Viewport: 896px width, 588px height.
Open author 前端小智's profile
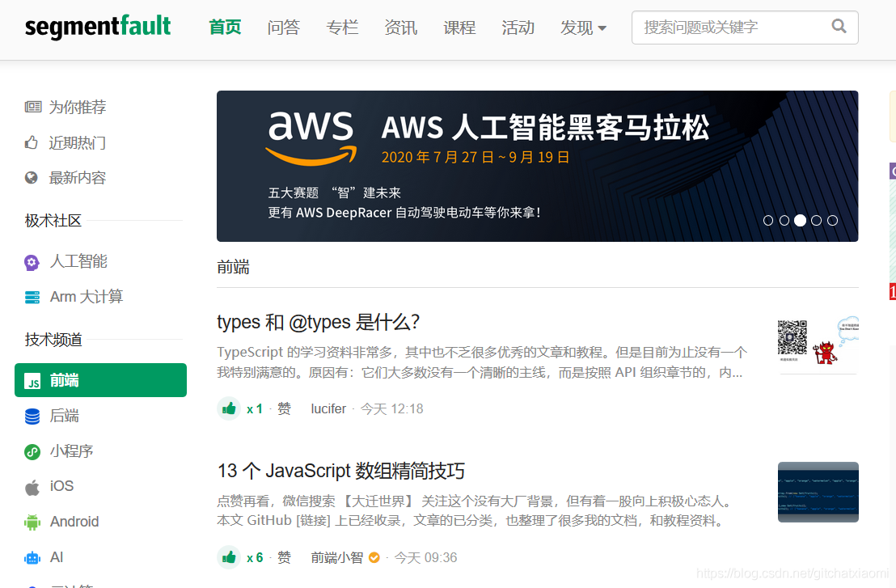pyautogui.click(x=336, y=558)
